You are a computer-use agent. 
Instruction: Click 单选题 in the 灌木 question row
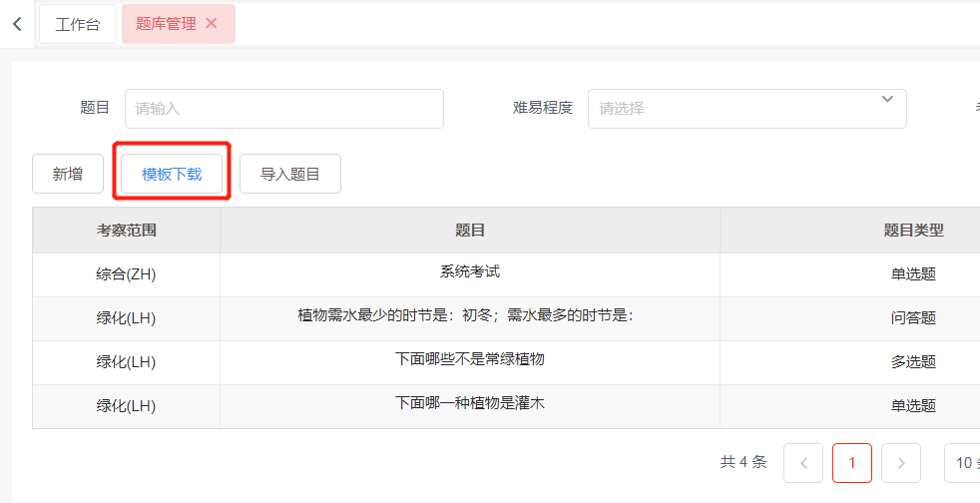(913, 405)
